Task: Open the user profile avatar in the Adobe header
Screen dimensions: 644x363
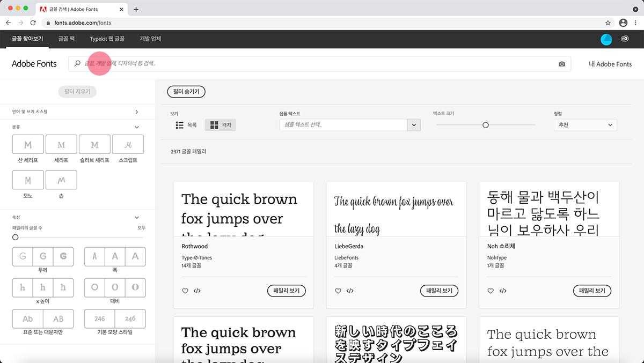Action: tap(606, 39)
